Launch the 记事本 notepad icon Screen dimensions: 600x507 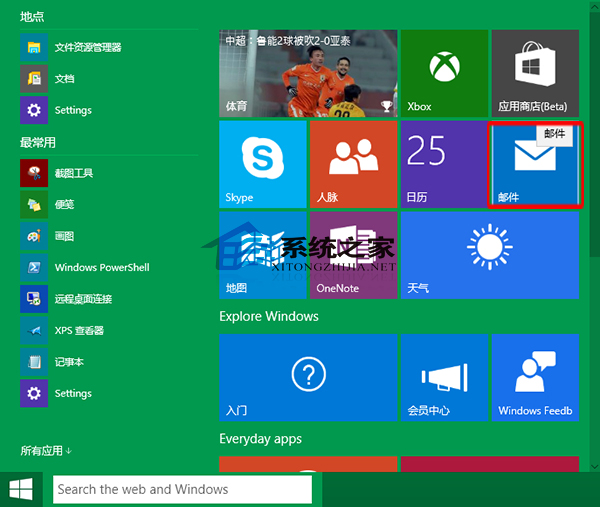click(34, 362)
